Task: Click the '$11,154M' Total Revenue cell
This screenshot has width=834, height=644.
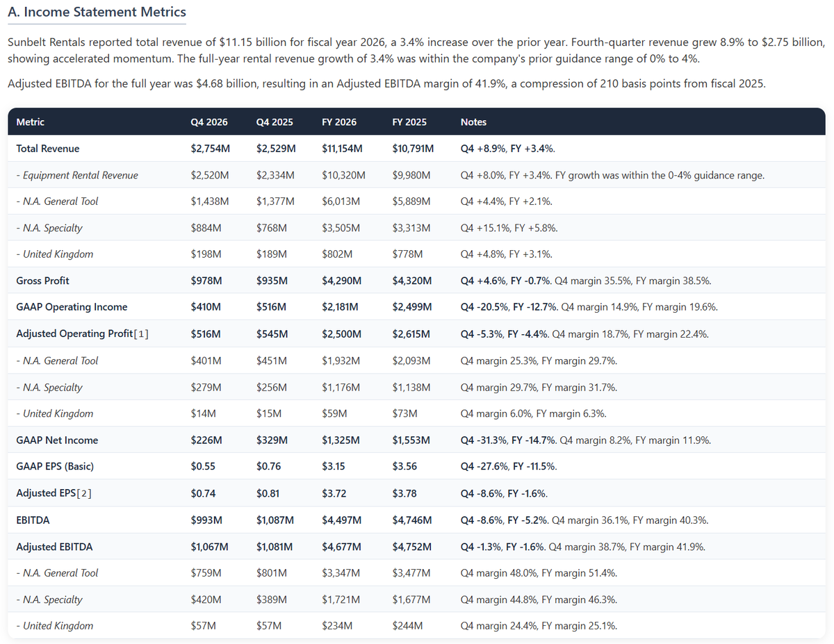Action: (342, 149)
